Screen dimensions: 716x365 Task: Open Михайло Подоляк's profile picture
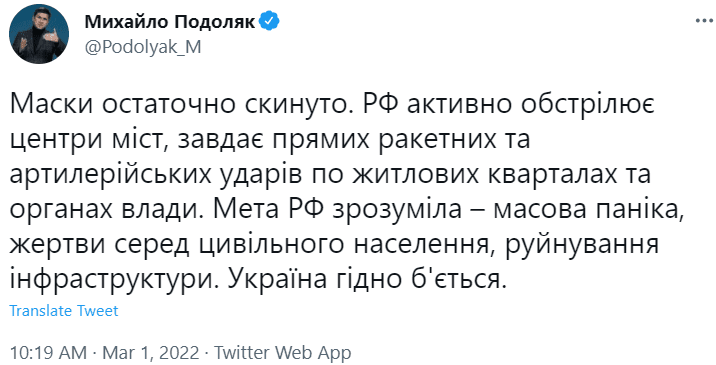39,35
